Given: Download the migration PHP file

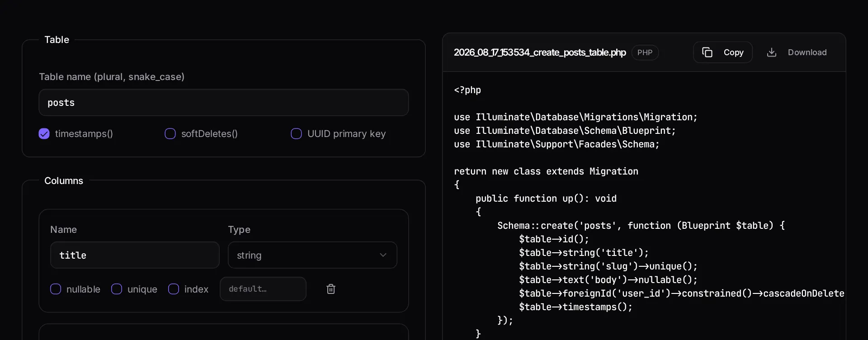Looking at the screenshot, I should 797,52.
